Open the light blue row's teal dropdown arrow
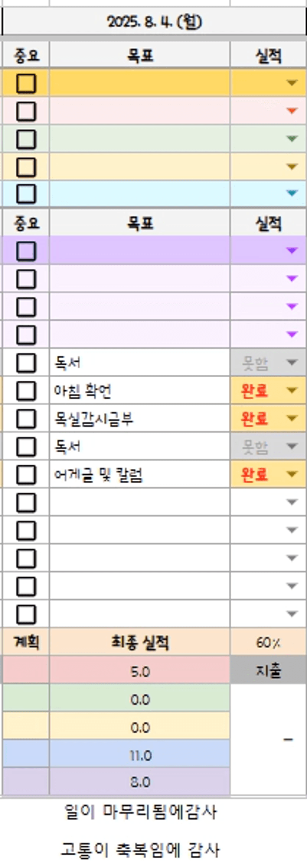307x868 pixels. tap(292, 193)
